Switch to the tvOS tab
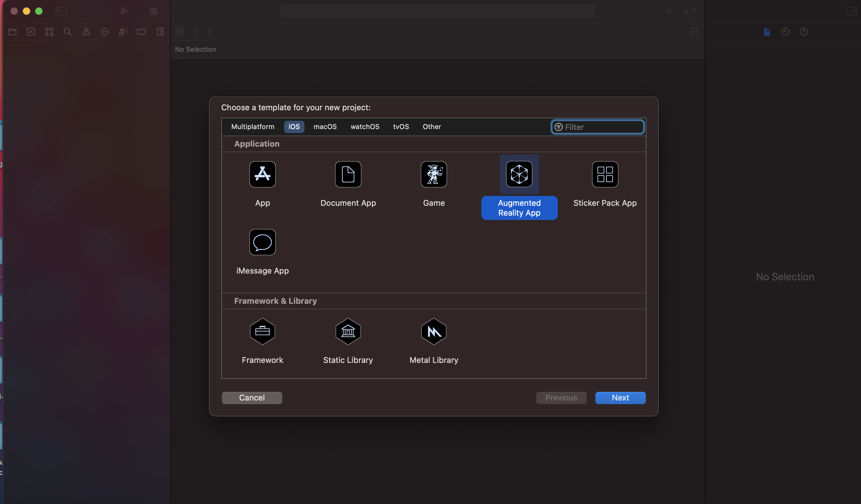 tap(401, 127)
